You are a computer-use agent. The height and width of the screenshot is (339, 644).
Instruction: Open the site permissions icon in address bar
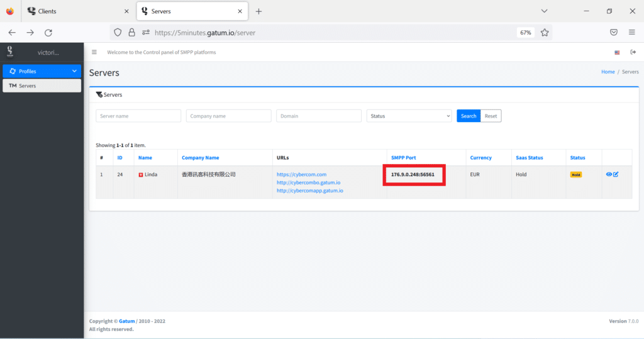click(146, 33)
